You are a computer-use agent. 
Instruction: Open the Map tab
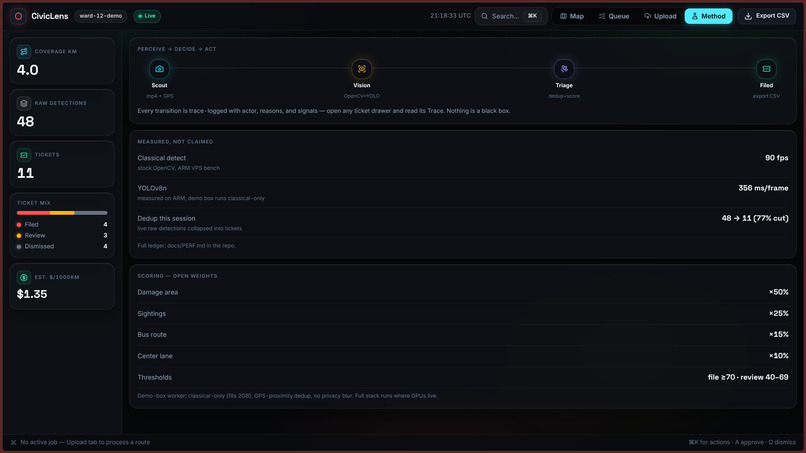[x=572, y=16]
